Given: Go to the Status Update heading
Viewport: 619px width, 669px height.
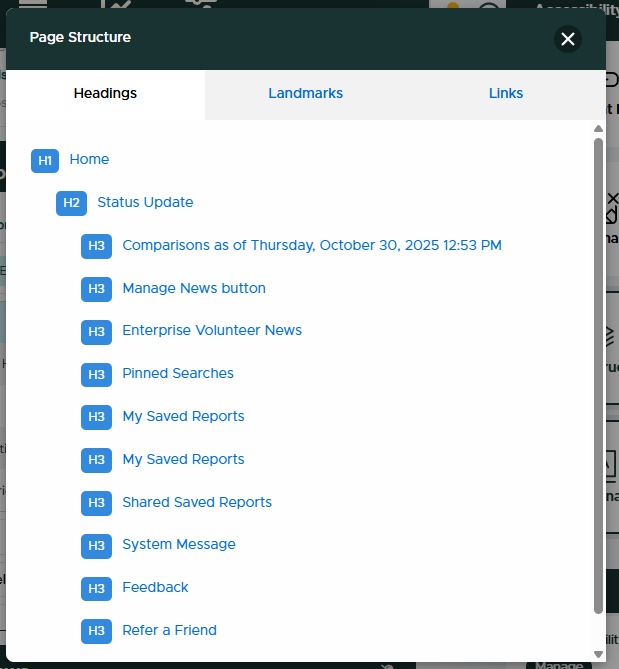Looking at the screenshot, I should coord(145,203).
